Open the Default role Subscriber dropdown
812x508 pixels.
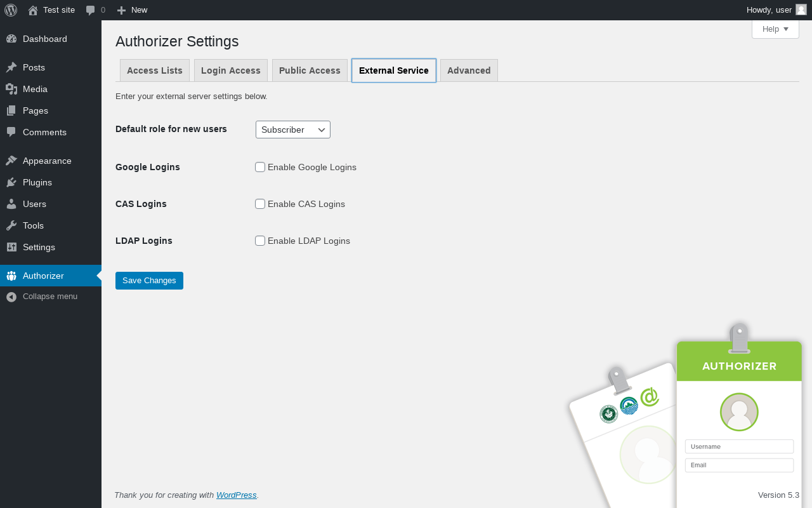(x=293, y=130)
